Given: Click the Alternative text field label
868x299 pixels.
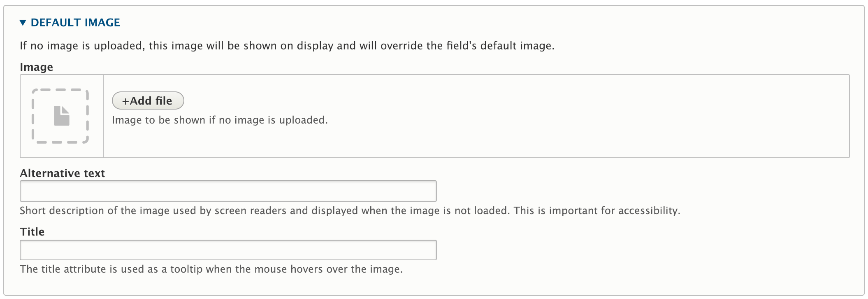Looking at the screenshot, I should (x=62, y=173).
